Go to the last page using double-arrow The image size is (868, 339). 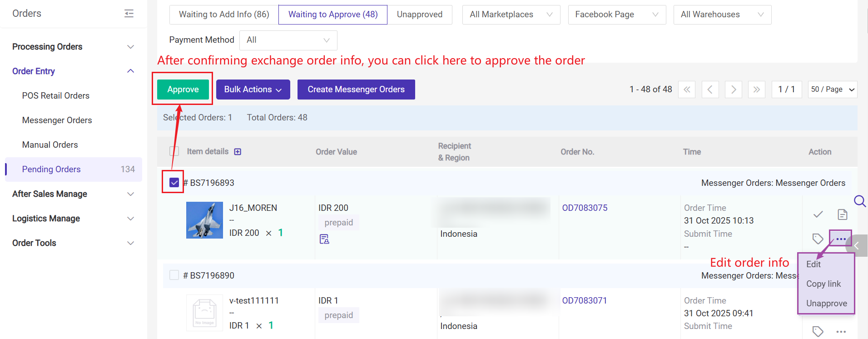(756, 90)
